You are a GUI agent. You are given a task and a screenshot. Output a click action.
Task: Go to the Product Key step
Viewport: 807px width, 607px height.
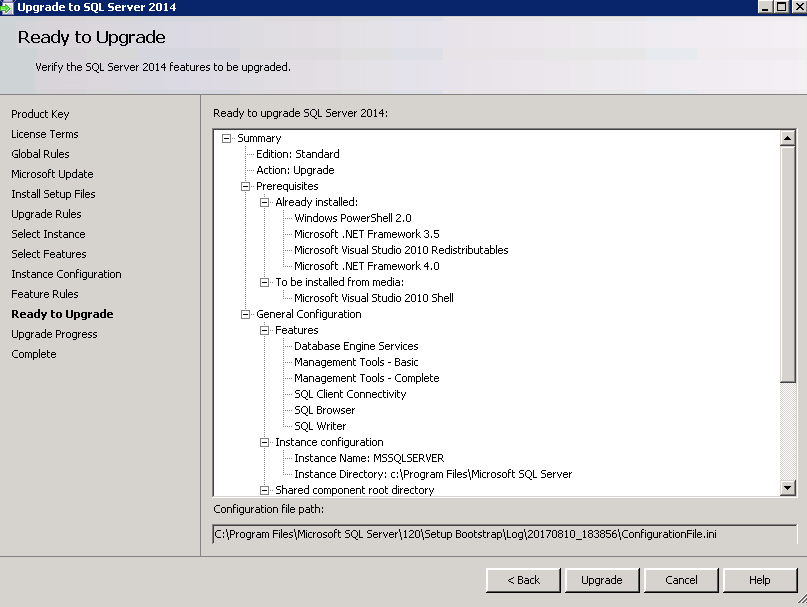[40, 114]
